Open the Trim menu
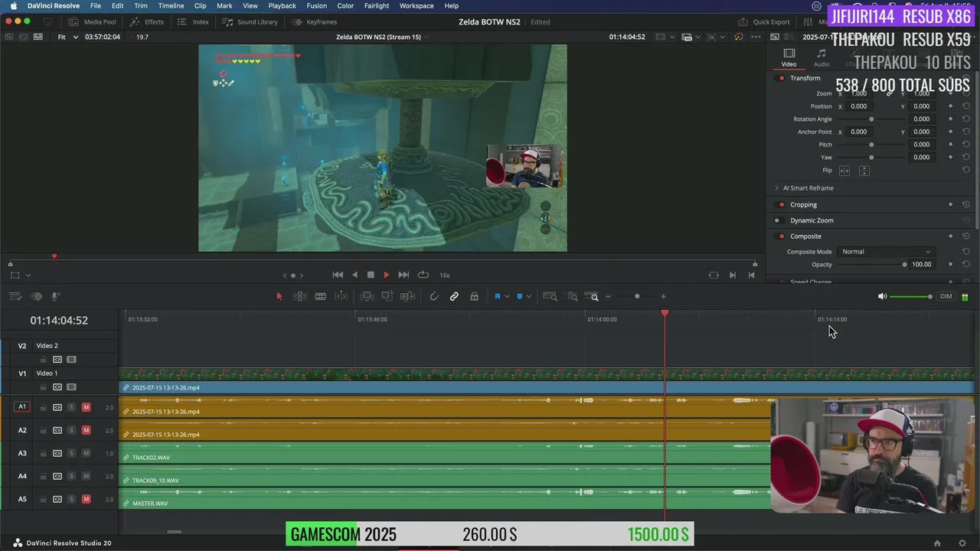Image resolution: width=980 pixels, height=551 pixels. coord(141,6)
